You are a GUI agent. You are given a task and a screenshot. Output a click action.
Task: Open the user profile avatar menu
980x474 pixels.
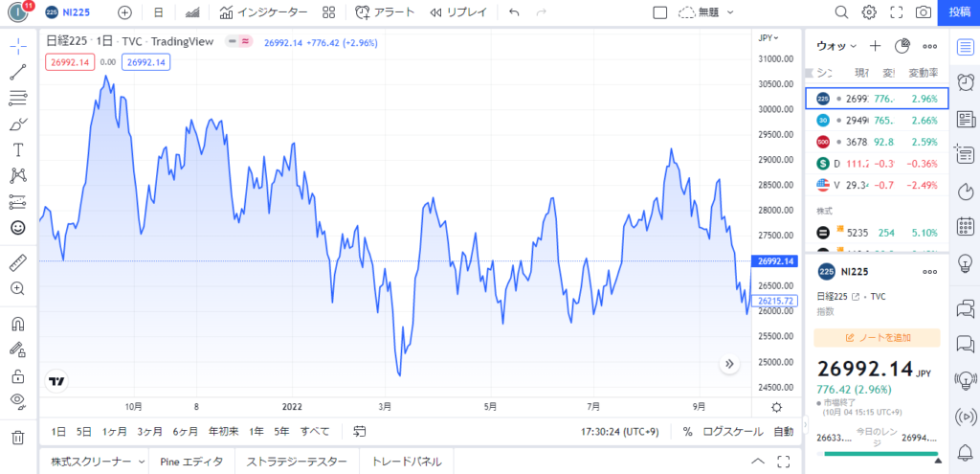pyautogui.click(x=19, y=11)
